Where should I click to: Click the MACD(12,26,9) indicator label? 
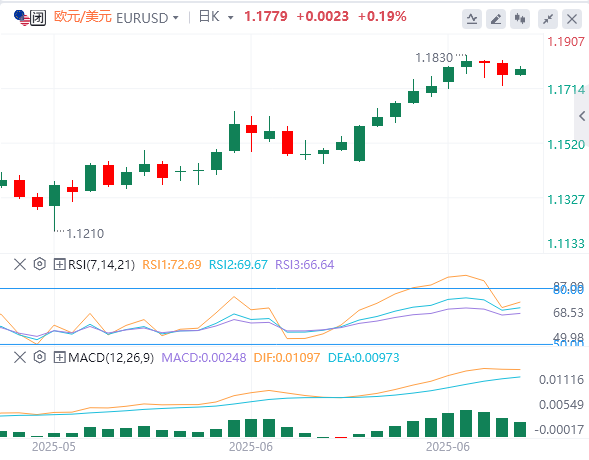point(111,357)
